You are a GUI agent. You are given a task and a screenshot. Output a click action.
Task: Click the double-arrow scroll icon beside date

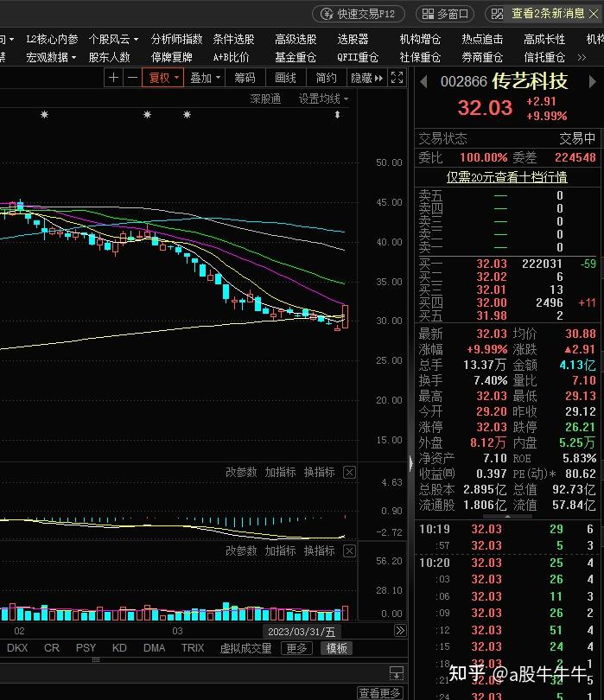pyautogui.click(x=400, y=631)
